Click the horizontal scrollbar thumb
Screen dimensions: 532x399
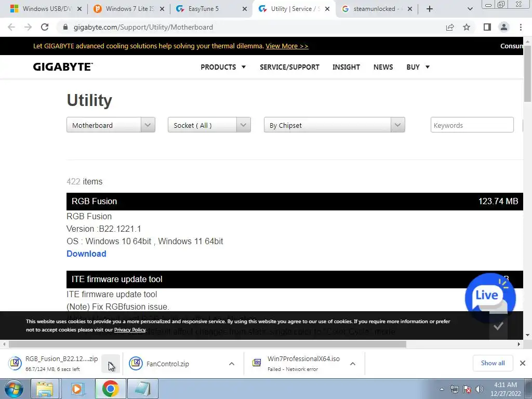coord(207,344)
